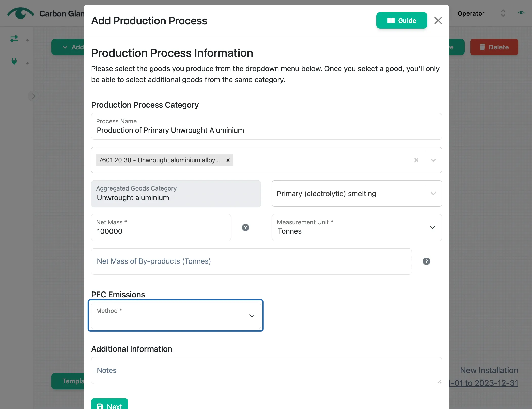Click the small eye icon at top right
This screenshot has width=532, height=409.
click(521, 13)
